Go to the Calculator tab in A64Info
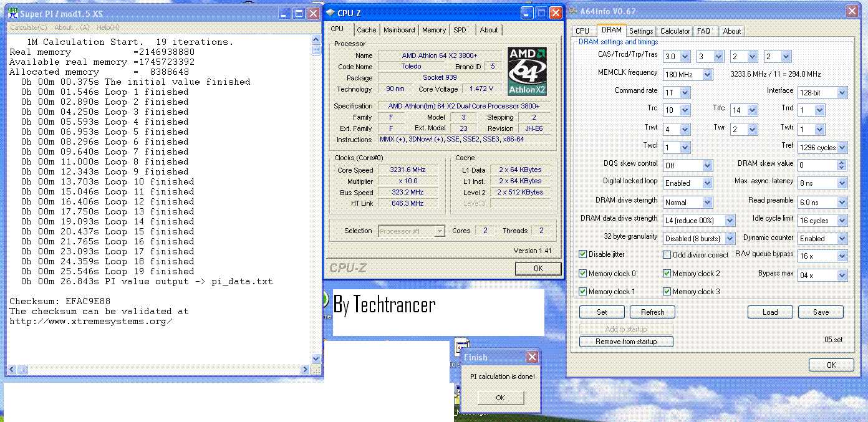Image resolution: width=868 pixels, height=422 pixels. [x=675, y=31]
